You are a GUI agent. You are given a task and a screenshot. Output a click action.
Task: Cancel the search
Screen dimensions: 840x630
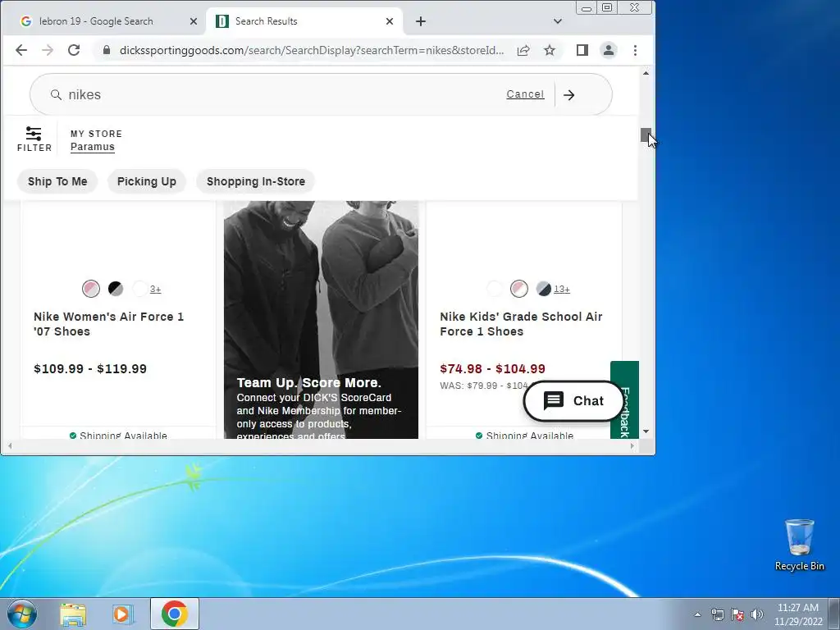tap(525, 94)
